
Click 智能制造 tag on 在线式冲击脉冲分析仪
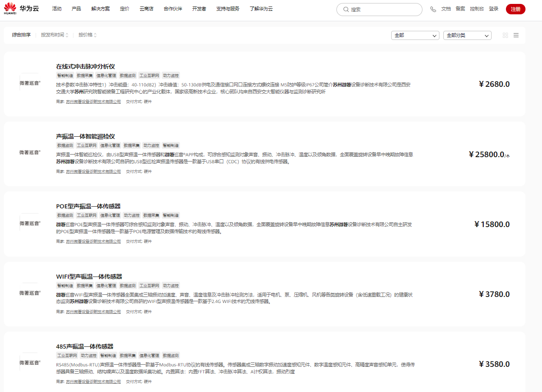coord(65,76)
